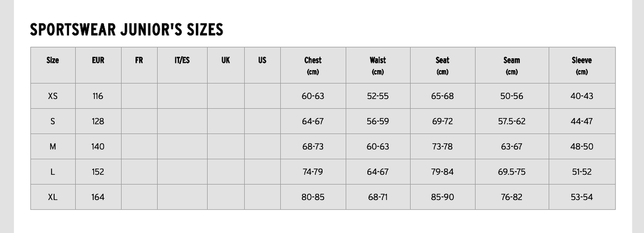
Task: Click EUR size 164 cell
Action: point(98,197)
